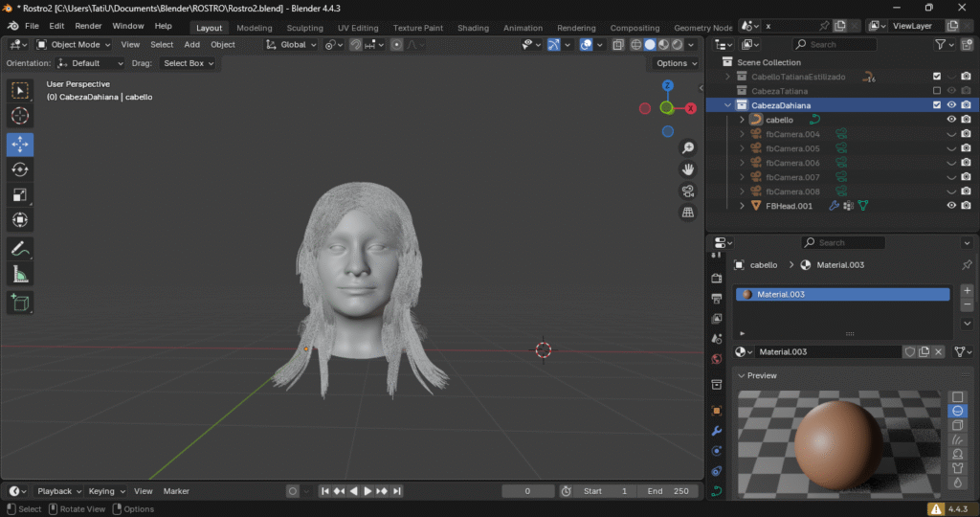Select the Cursor tool
The width and height of the screenshot is (980, 517).
click(20, 116)
